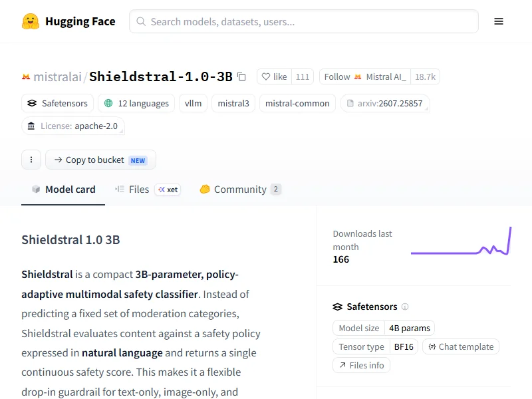Image resolution: width=532 pixels, height=399 pixels.
Task: Like the model with the heart button
Action: point(275,76)
